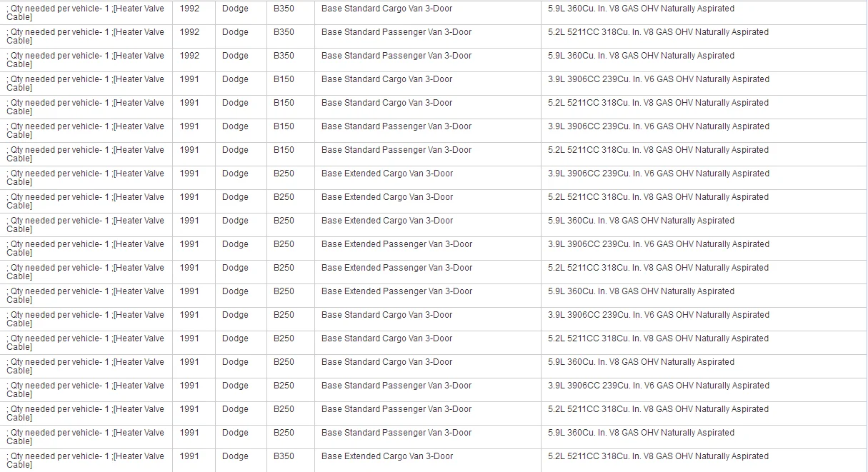Click Heater Valve Cable note in B150 Standard Cargo 3.9L row
Screen dimensions: 868x472
coord(86,84)
